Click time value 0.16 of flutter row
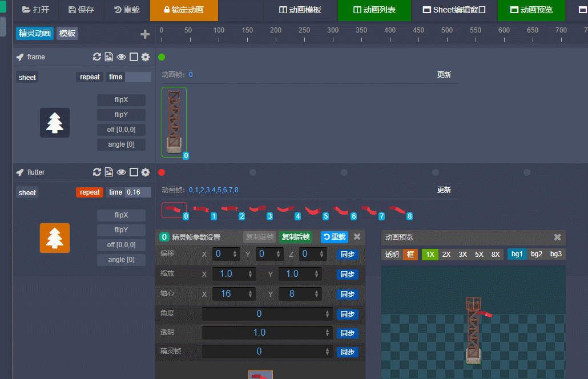The height and width of the screenshot is (379, 588). 138,192
